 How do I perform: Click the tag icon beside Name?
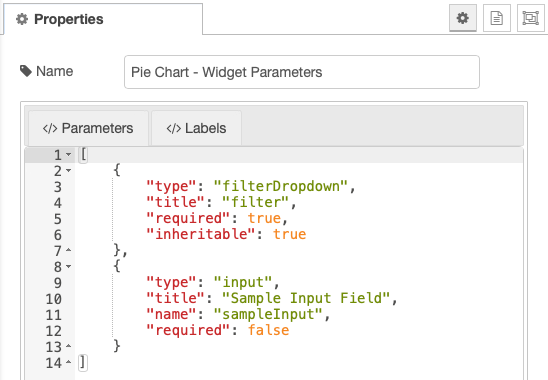coord(26,71)
